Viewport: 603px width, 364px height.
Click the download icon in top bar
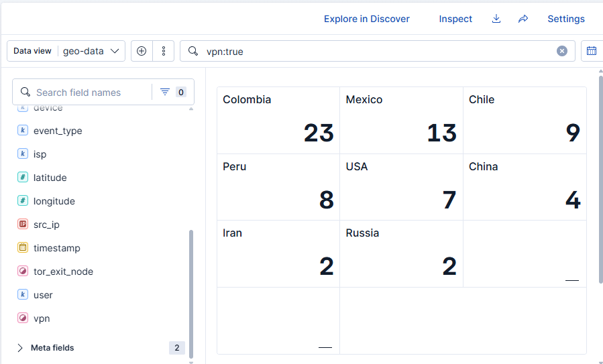(x=496, y=19)
